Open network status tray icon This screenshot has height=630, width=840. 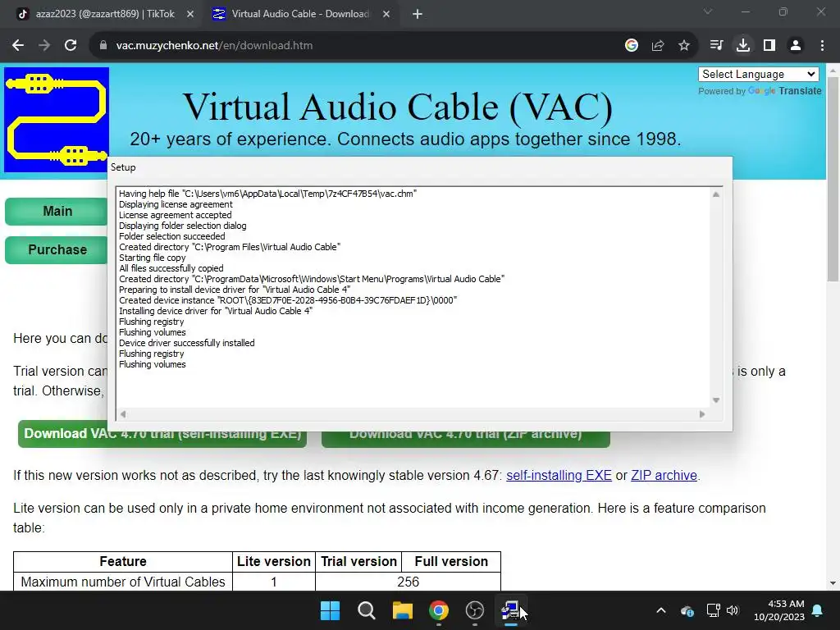pos(713,610)
